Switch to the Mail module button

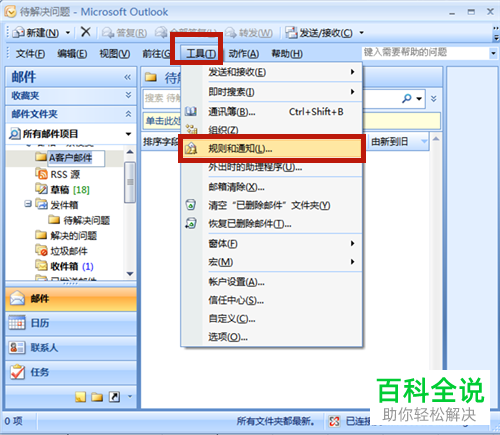pos(71,299)
